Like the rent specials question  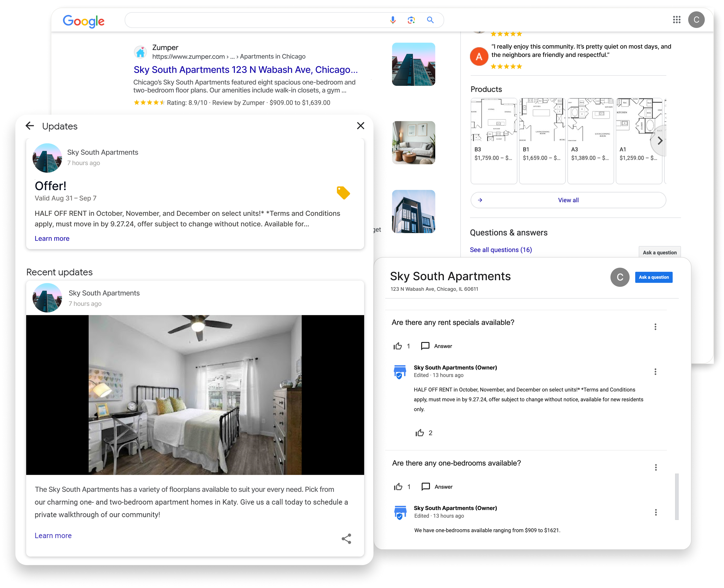coord(397,346)
